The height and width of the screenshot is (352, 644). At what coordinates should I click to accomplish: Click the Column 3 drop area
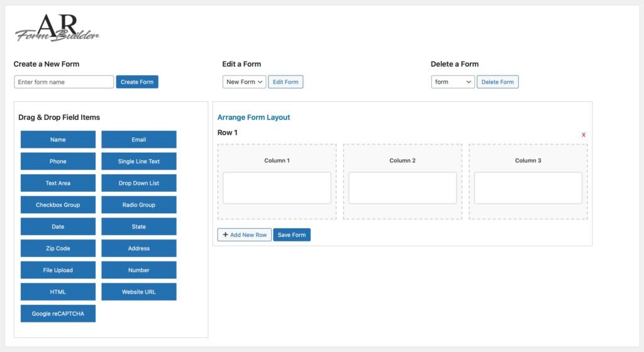[x=528, y=188]
